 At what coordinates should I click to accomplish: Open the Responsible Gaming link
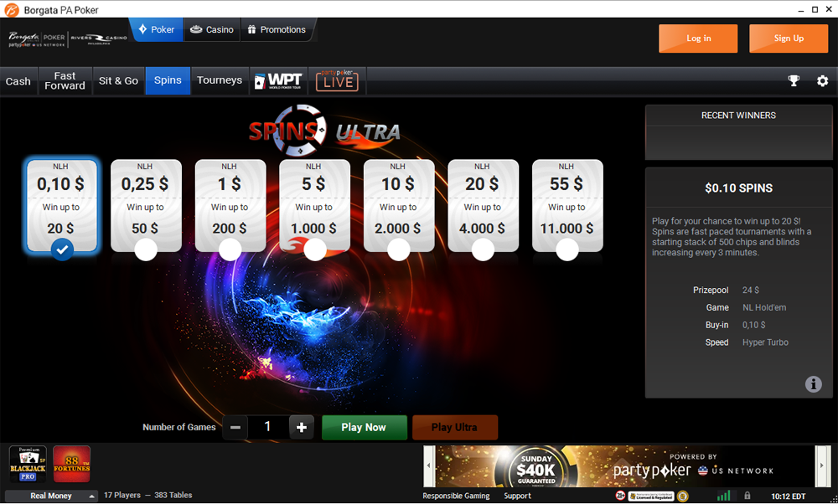tap(456, 496)
